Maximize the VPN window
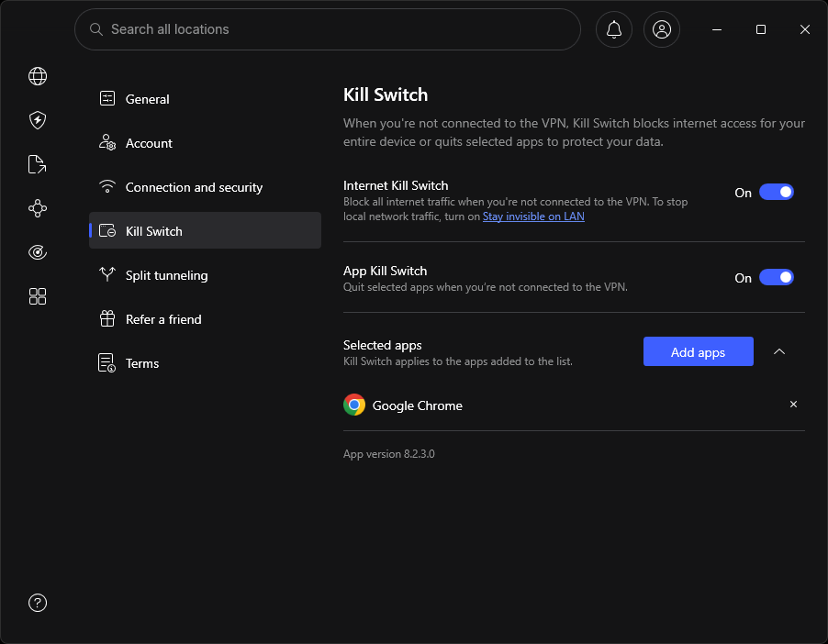 coord(760,29)
